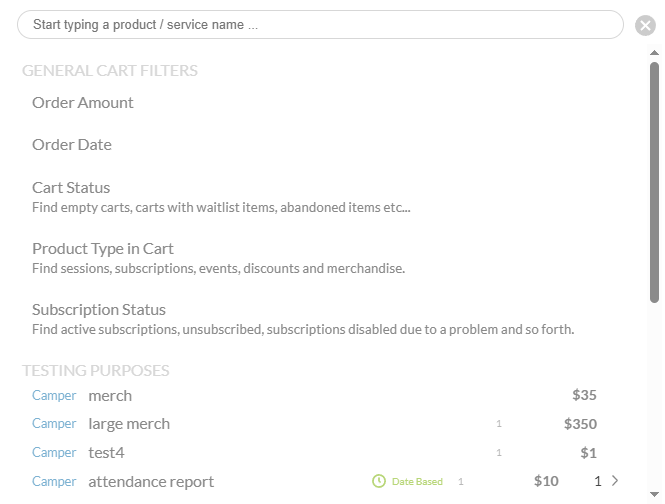Click the vertical scrollbar thumb
This screenshot has height=504, width=665.
click(x=654, y=182)
